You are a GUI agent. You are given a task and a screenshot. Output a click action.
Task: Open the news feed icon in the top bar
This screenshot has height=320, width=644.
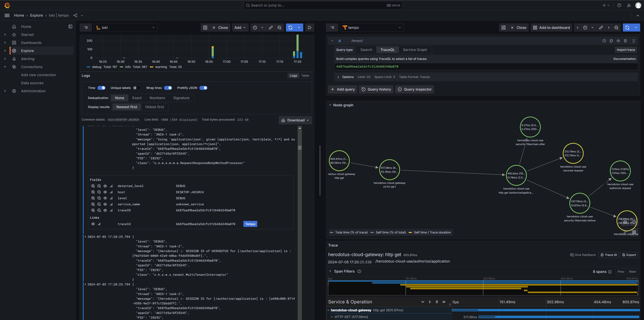pos(629,5)
